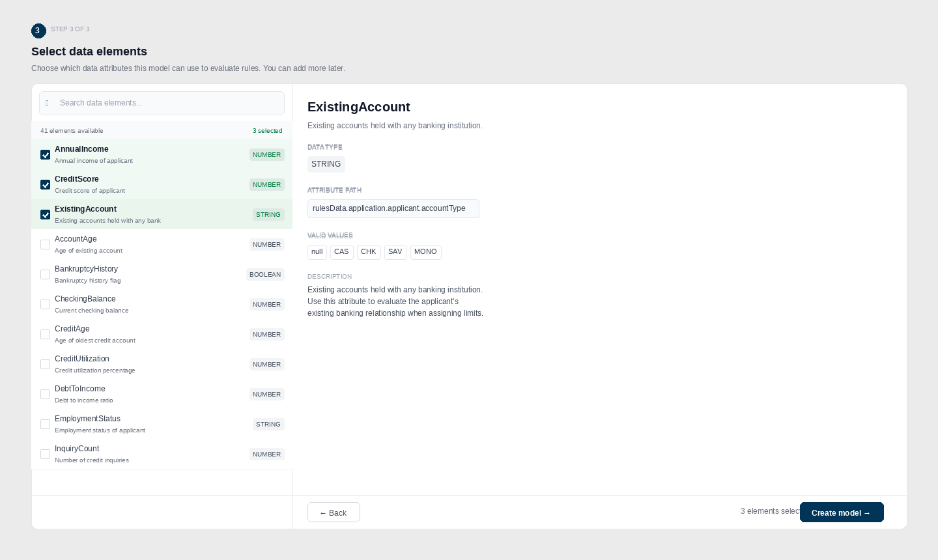Click the STRING type badge next to ExistingAccount
Screen dimensions: 938x560
(268, 215)
